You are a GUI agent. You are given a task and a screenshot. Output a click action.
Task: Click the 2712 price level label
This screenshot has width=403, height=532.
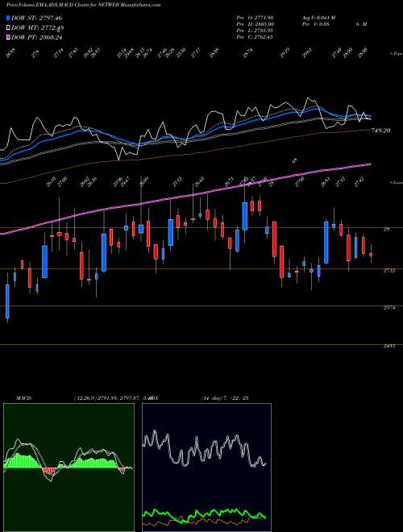tap(389, 270)
